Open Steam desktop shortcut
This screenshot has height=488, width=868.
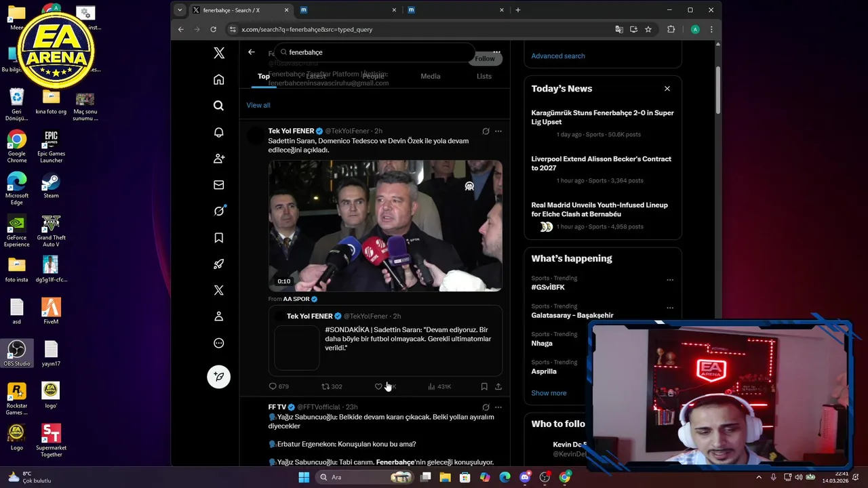click(x=51, y=186)
